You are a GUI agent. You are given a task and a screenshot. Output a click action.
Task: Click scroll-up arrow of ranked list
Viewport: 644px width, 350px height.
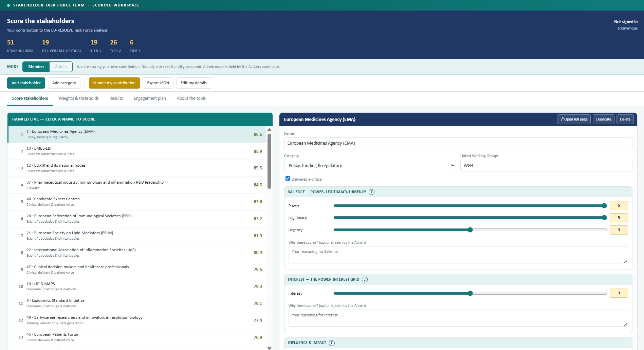pos(269,130)
